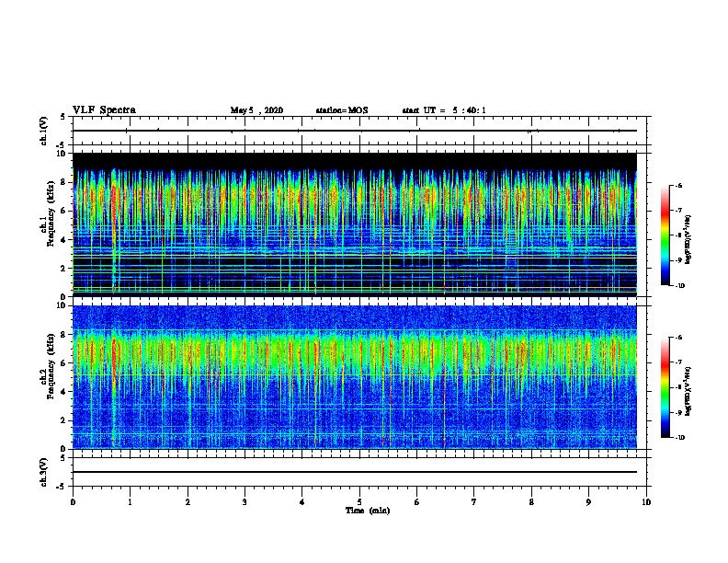Select the date text "May 5, 2020"
728x563 pixels.
256,110
